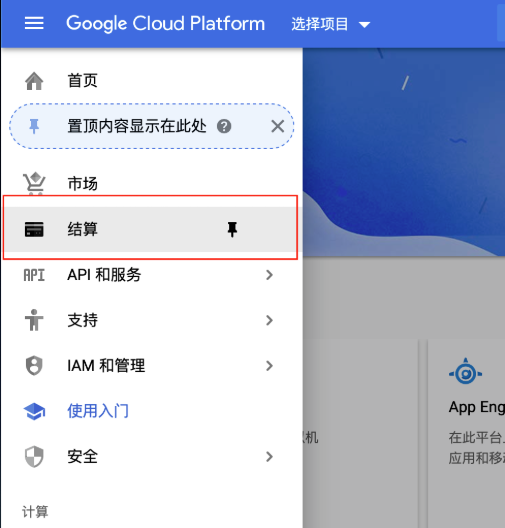Click the API icon in sidebar
The height and width of the screenshot is (528, 505).
(34, 275)
